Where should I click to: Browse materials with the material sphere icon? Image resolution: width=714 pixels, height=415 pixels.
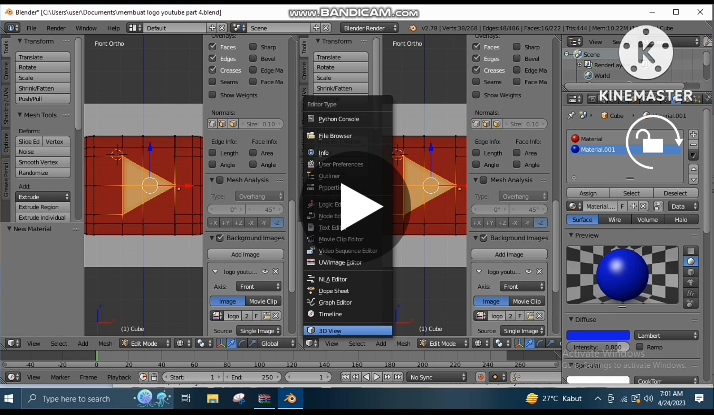click(x=575, y=206)
